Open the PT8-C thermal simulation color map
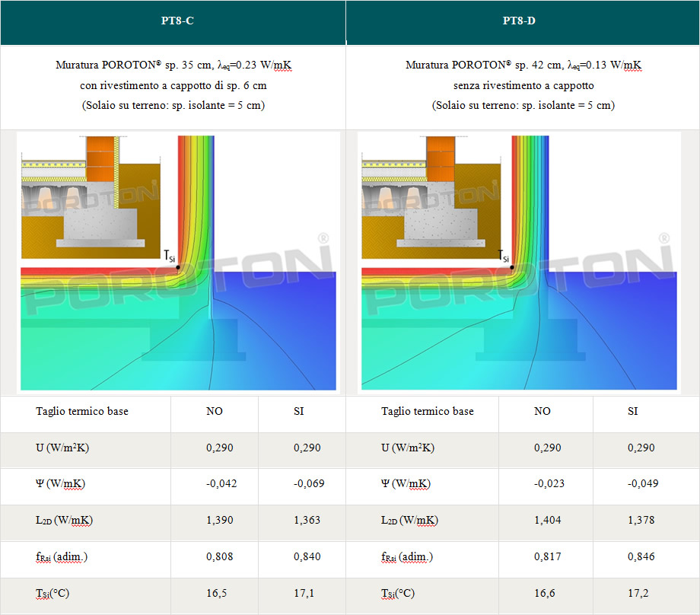The width and height of the screenshot is (700, 615). click(179, 263)
